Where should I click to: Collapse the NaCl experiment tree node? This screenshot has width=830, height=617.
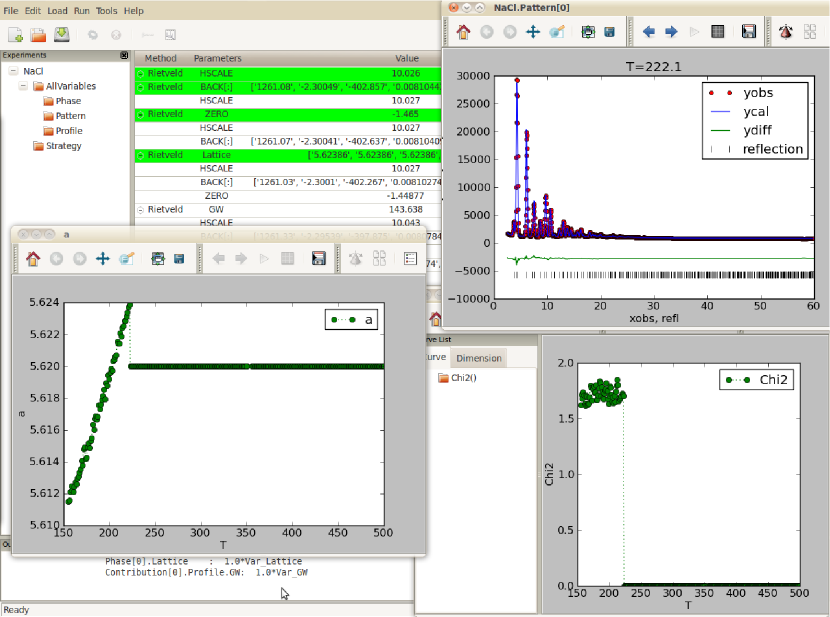pos(11,72)
